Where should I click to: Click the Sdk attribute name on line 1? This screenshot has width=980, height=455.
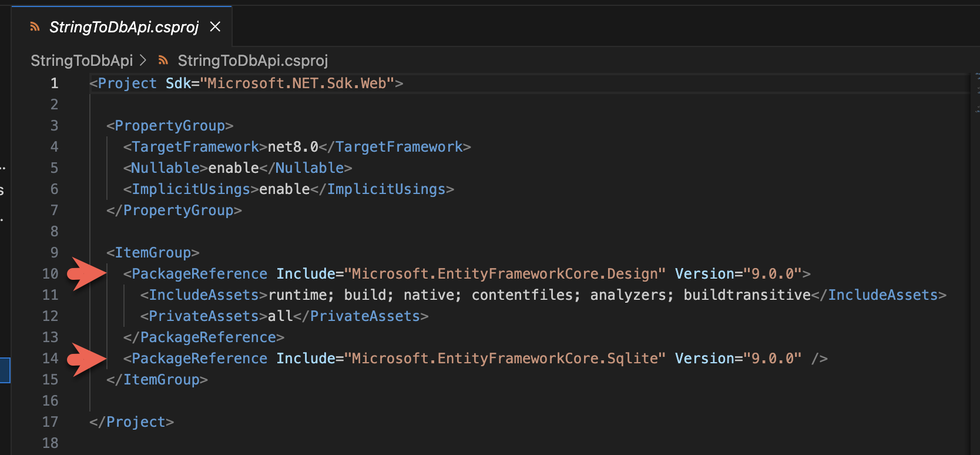(178, 83)
